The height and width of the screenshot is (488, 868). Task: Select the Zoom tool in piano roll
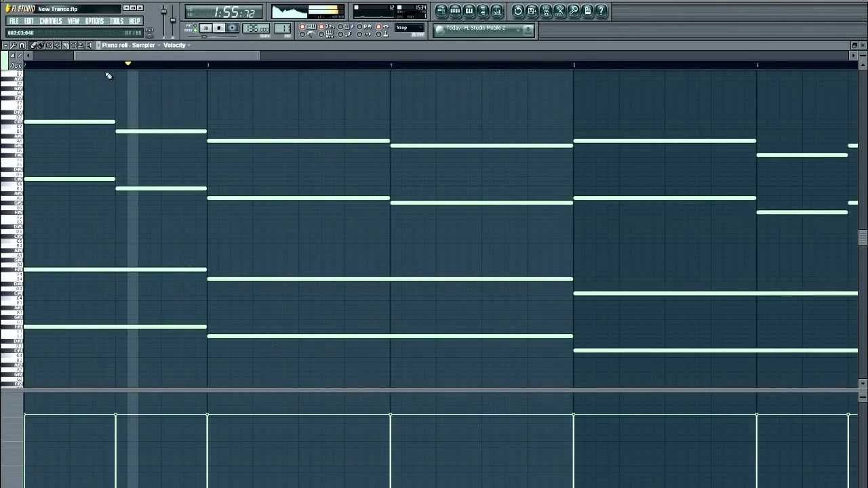[81, 45]
